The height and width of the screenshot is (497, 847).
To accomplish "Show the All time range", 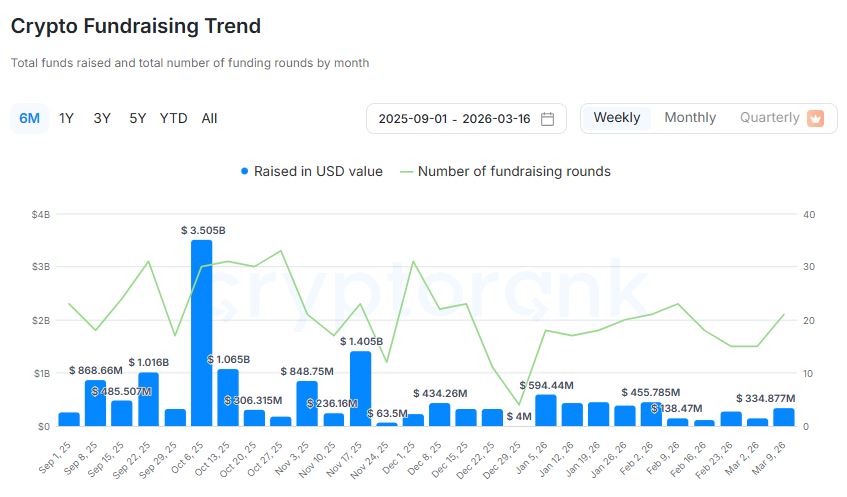I will 209,118.
